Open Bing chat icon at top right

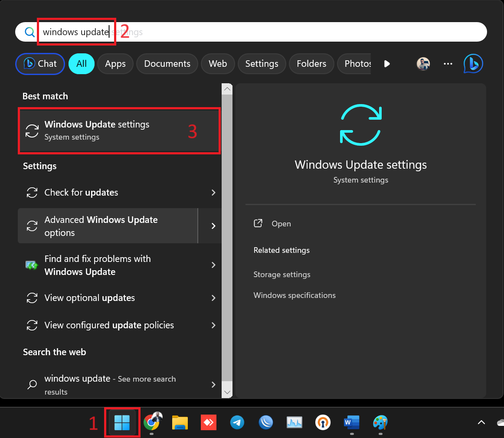click(x=473, y=63)
